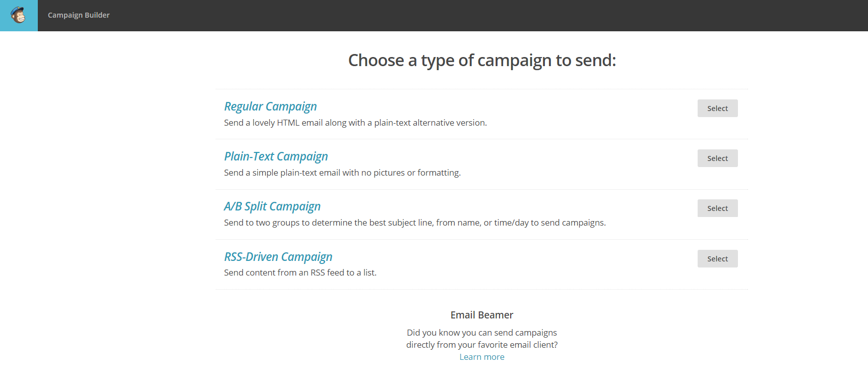Select the RSS-Driven Campaign option button

717,258
